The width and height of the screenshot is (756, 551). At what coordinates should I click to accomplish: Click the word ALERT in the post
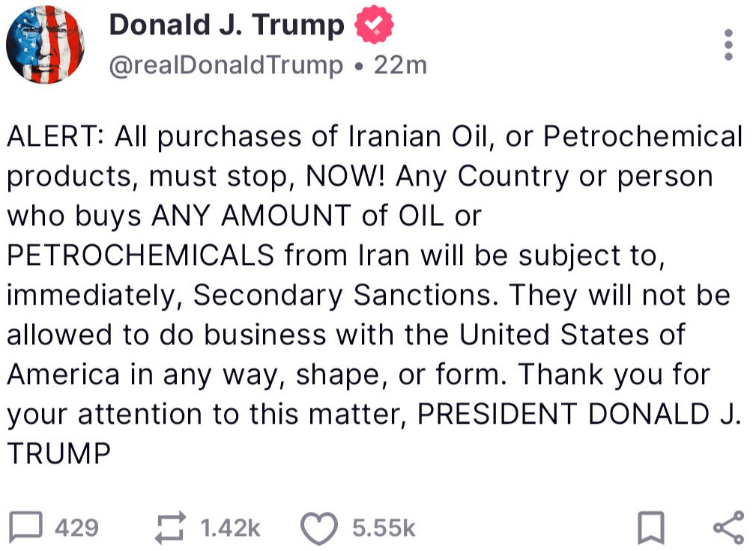(55, 137)
